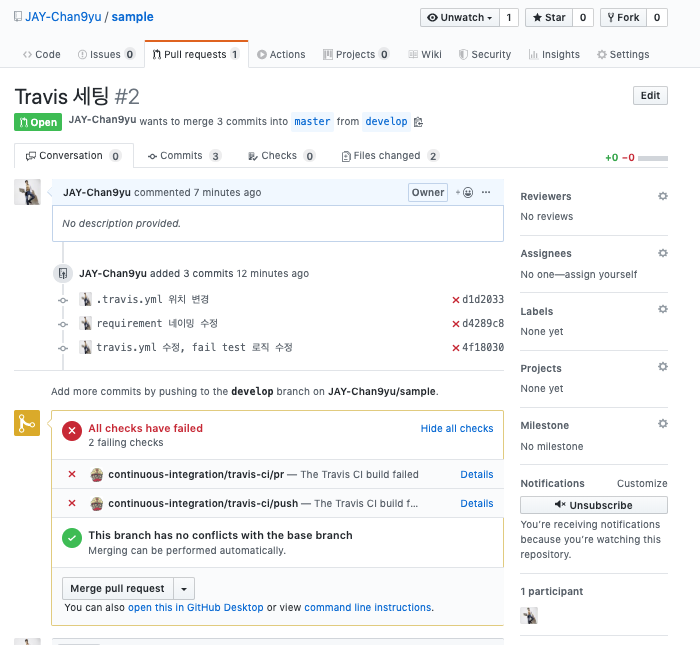Open the Assignees gear settings
Screen dimensions: 700x645
663,253
